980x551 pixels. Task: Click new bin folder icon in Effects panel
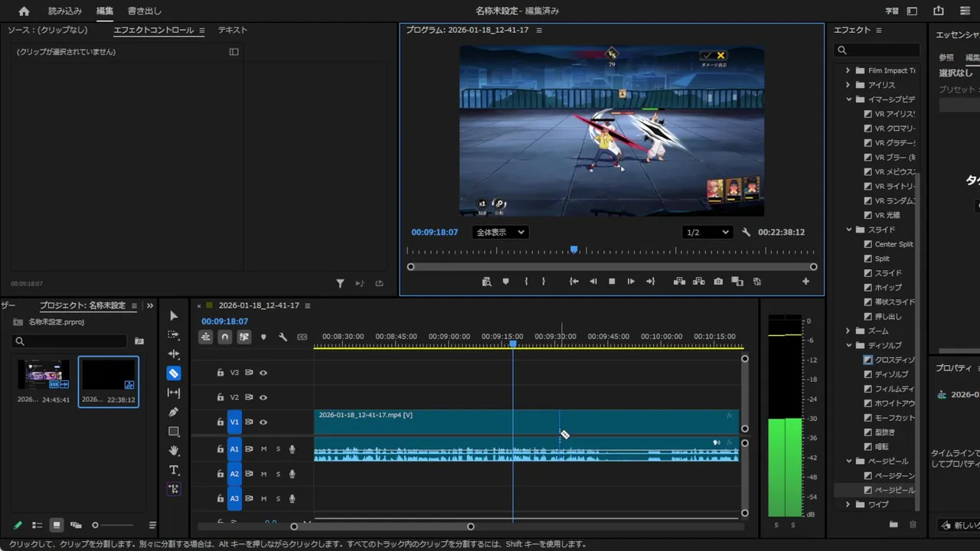point(893,524)
